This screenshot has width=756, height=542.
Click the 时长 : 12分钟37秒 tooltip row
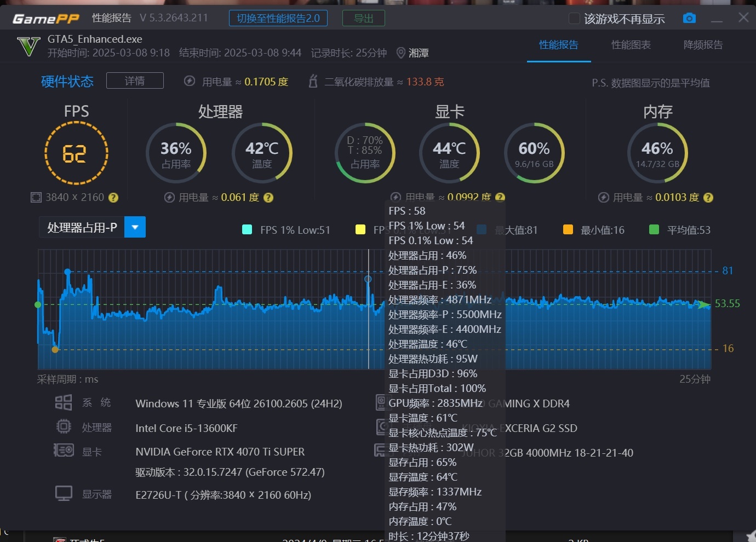pyautogui.click(x=429, y=536)
